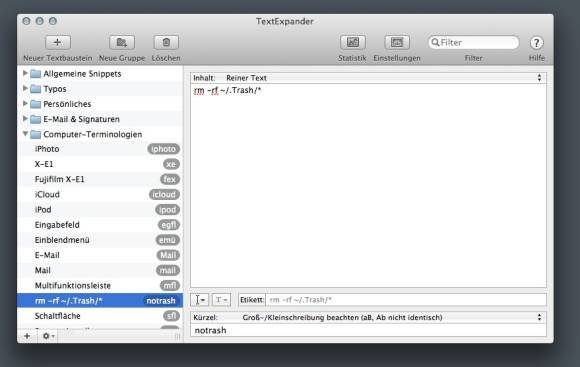The width and height of the screenshot is (580, 367).
Task: Select the Mail snippet with mail abbreviation
Action: coord(100,270)
